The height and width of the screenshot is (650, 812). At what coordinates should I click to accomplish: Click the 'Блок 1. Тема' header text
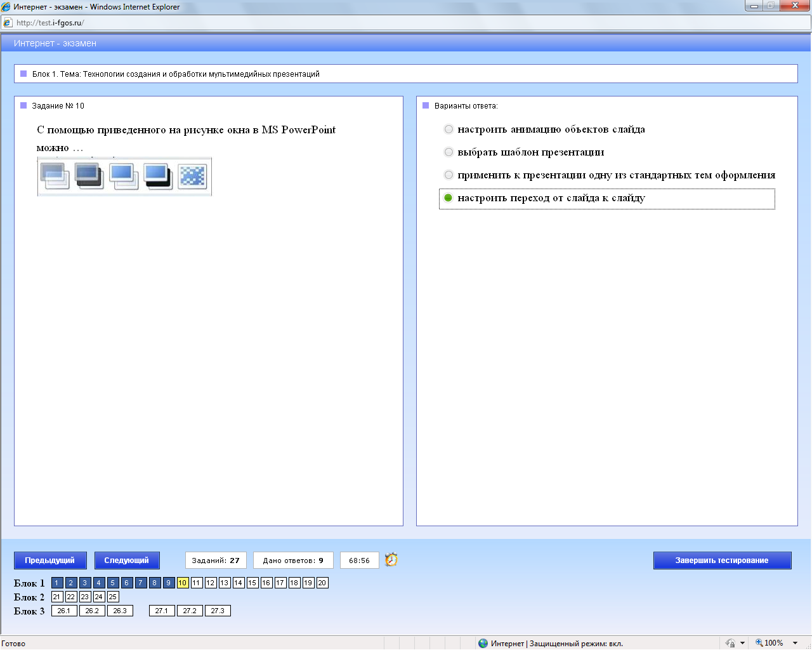(176, 74)
